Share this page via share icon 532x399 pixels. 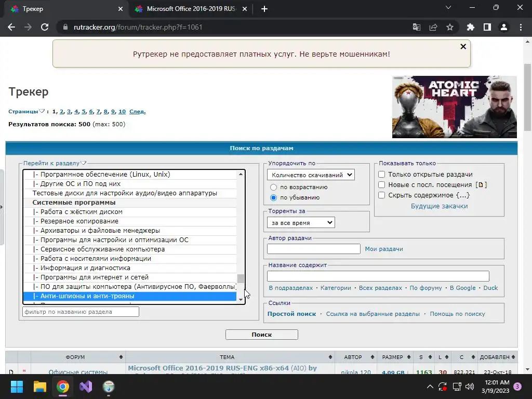(433, 27)
